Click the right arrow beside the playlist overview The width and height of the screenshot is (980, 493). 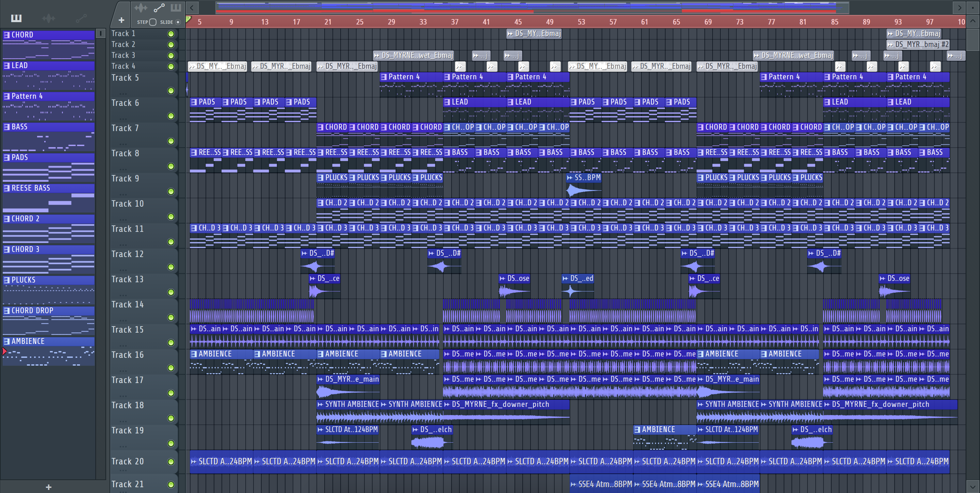960,7
